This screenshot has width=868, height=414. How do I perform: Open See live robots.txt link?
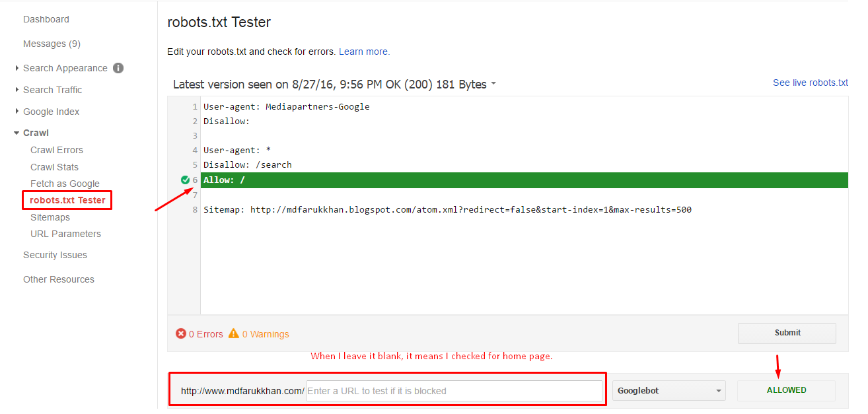click(x=810, y=83)
